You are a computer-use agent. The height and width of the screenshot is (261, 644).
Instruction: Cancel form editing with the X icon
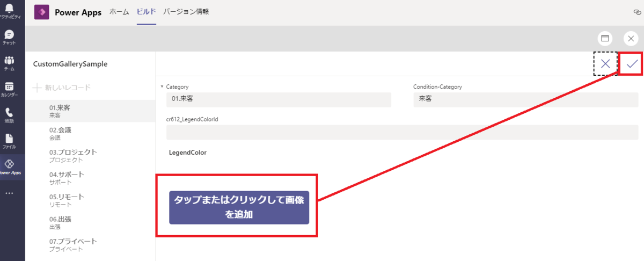pyautogui.click(x=605, y=63)
